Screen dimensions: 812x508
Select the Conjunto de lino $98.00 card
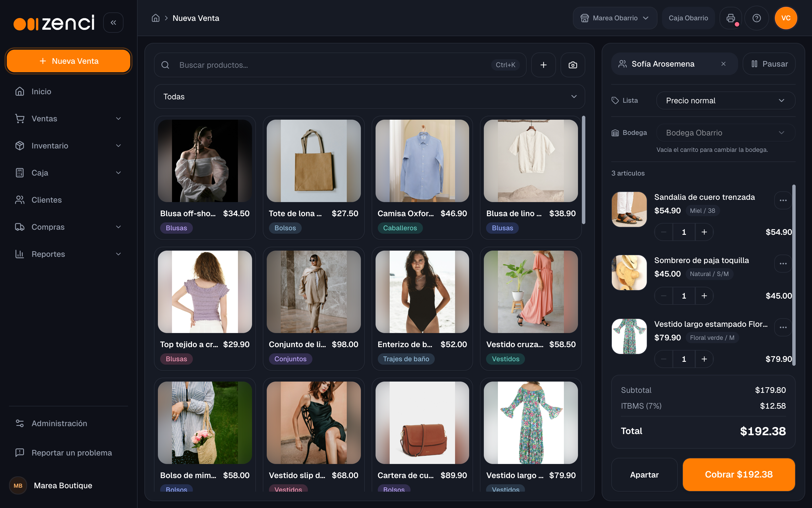tap(314, 308)
